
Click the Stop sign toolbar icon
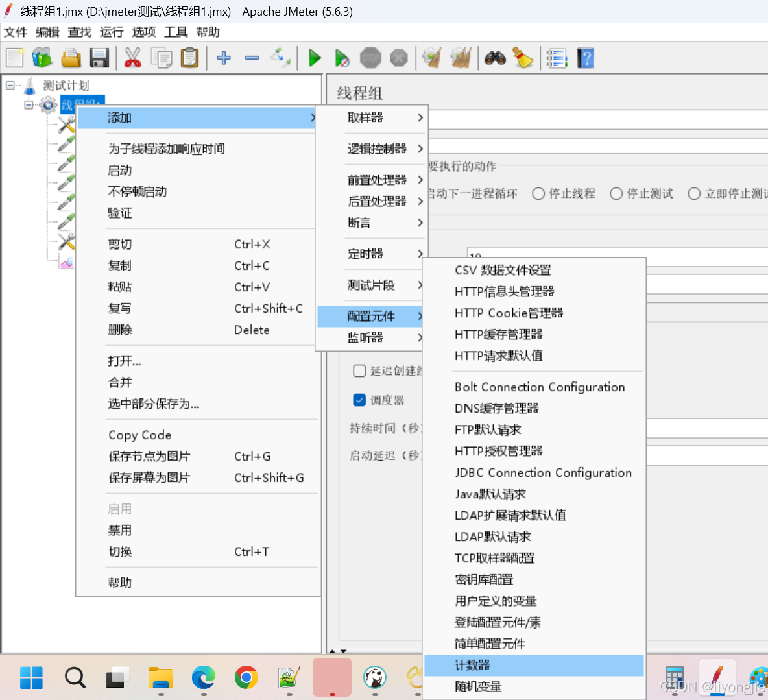[x=370, y=58]
